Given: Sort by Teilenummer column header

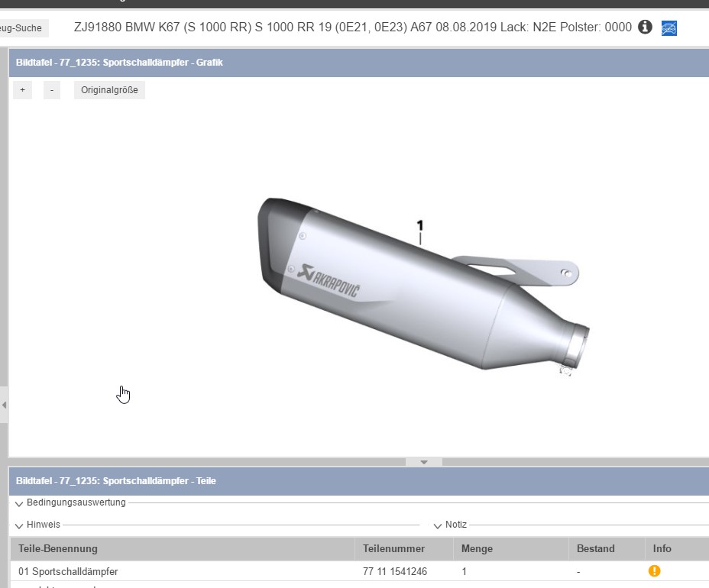Looking at the screenshot, I should click(x=393, y=548).
